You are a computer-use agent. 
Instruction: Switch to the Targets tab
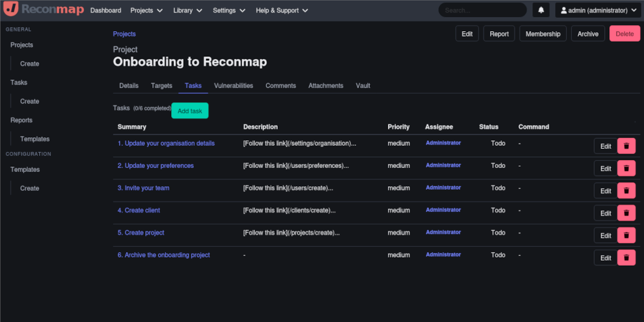(x=162, y=86)
